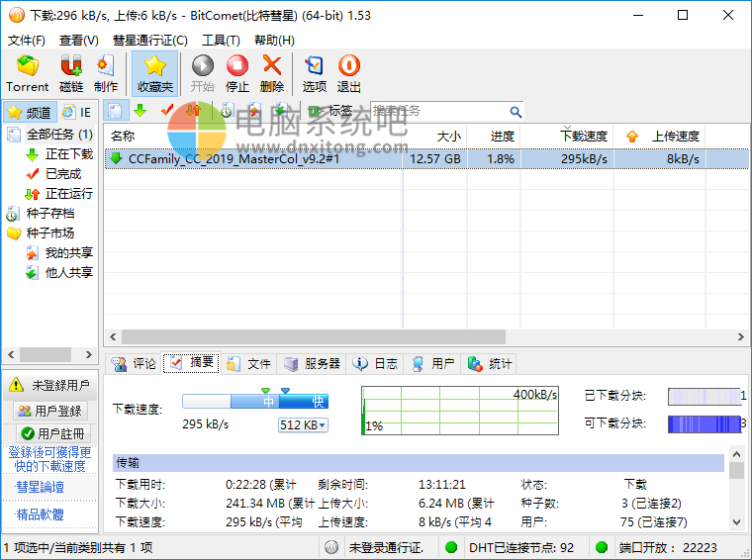752x560 pixels.
Task: Open the 标签 tags dropdown
Action: pos(329,111)
